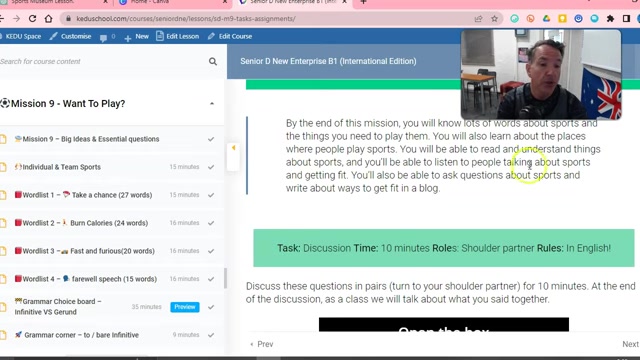This screenshot has width=640, height=360.
Task: Bookmark this page with the star icon
Action: coord(494,18)
